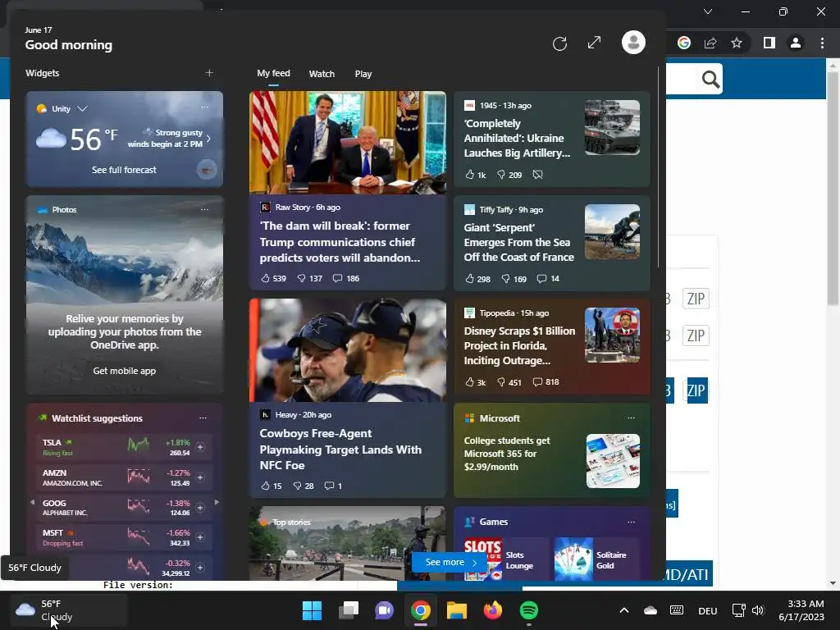The width and height of the screenshot is (840, 630).
Task: Open the serpent sculpture thumbnail
Action: point(612,231)
